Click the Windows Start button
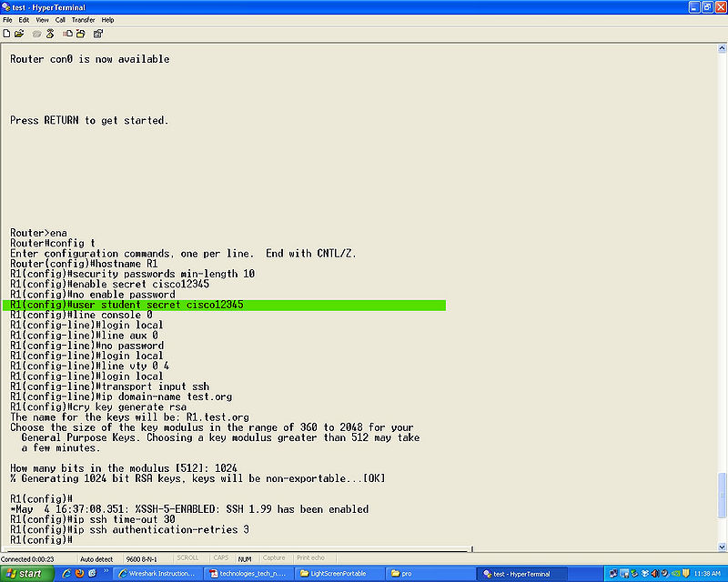This screenshot has width=728, height=582. pyautogui.click(x=27, y=574)
